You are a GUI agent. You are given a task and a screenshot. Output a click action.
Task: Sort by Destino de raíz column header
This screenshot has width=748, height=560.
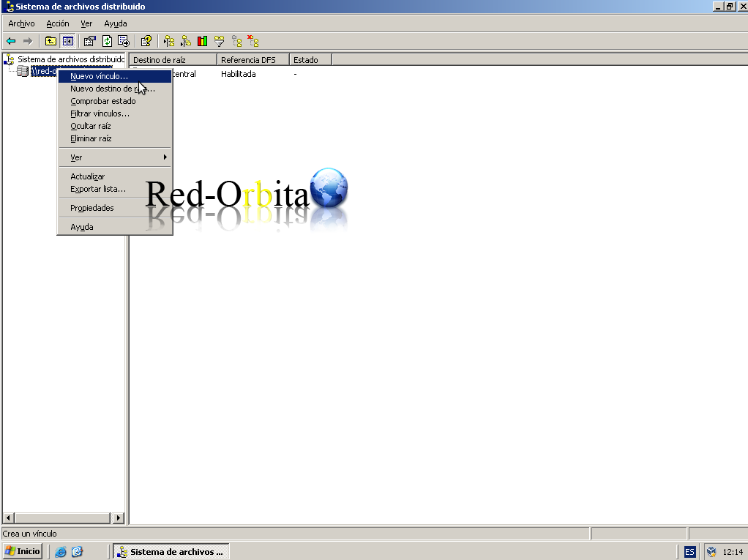pyautogui.click(x=173, y=59)
